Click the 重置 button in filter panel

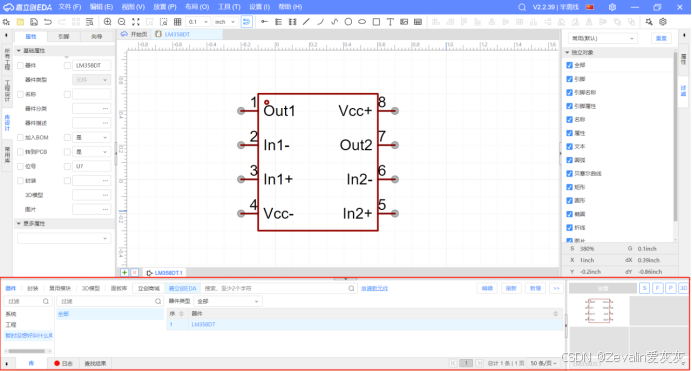point(661,38)
